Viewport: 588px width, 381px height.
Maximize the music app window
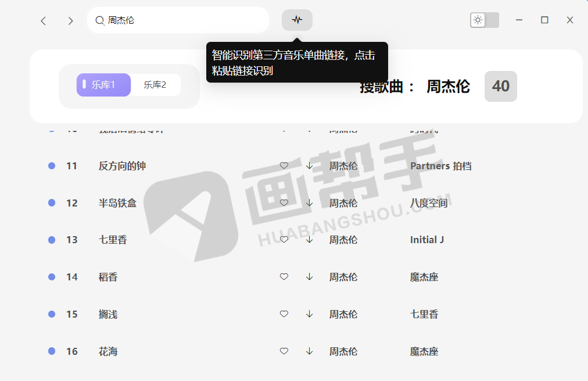click(544, 20)
